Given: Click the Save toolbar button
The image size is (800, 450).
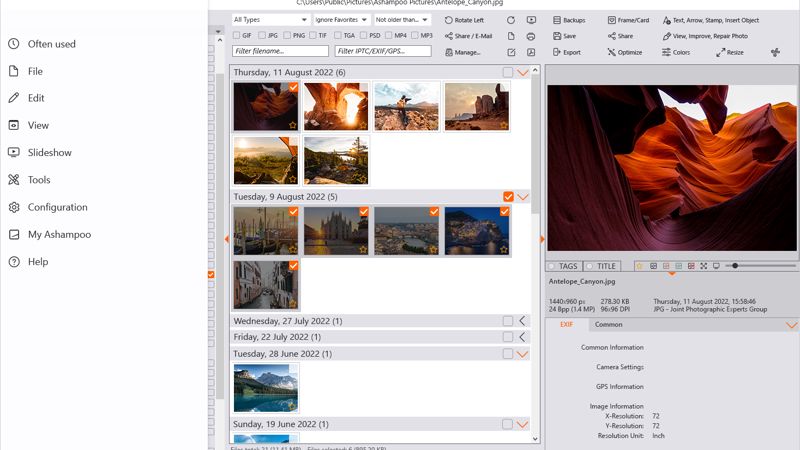Looking at the screenshot, I should 564,36.
